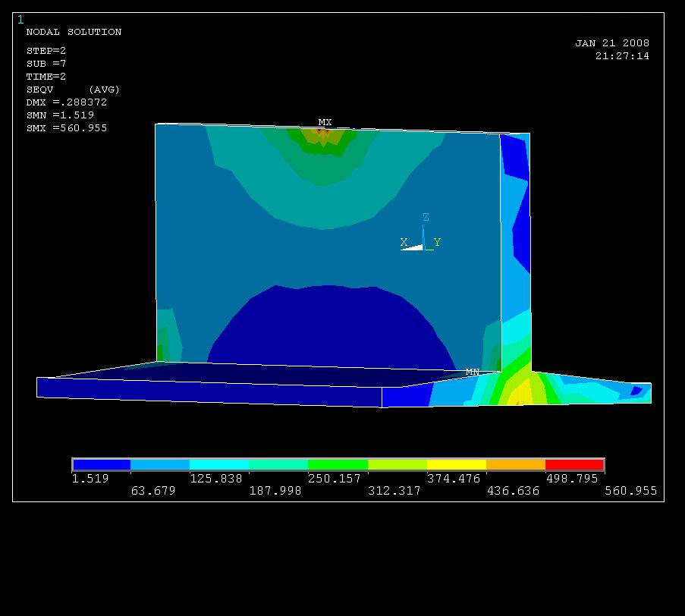Click the MN minimum stress marker

tap(473, 372)
